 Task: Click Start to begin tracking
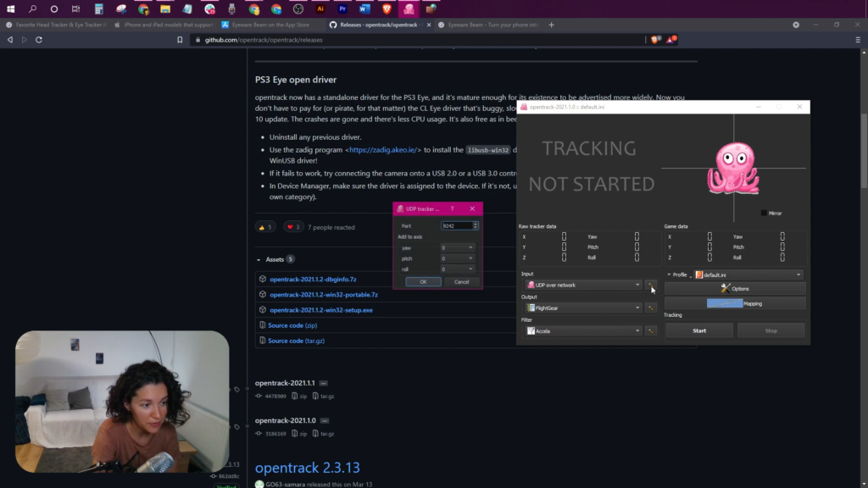(699, 331)
